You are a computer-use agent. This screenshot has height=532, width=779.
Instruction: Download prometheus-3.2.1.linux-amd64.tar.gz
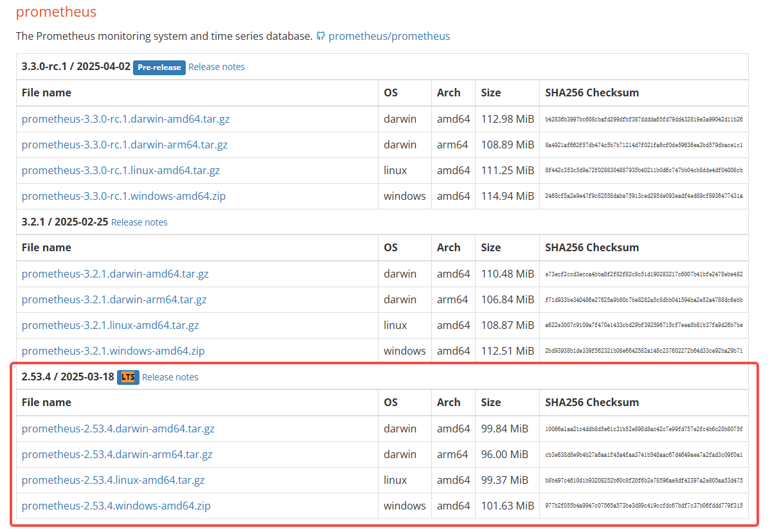pyautogui.click(x=111, y=325)
